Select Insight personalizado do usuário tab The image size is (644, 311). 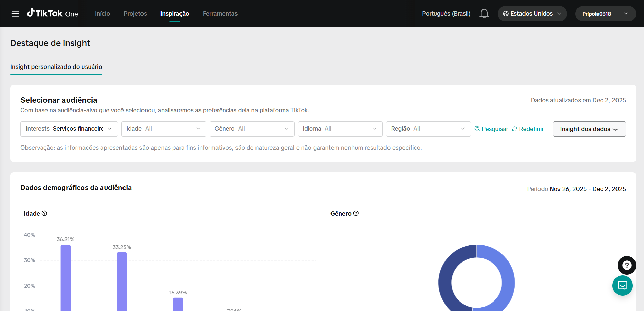coord(56,67)
